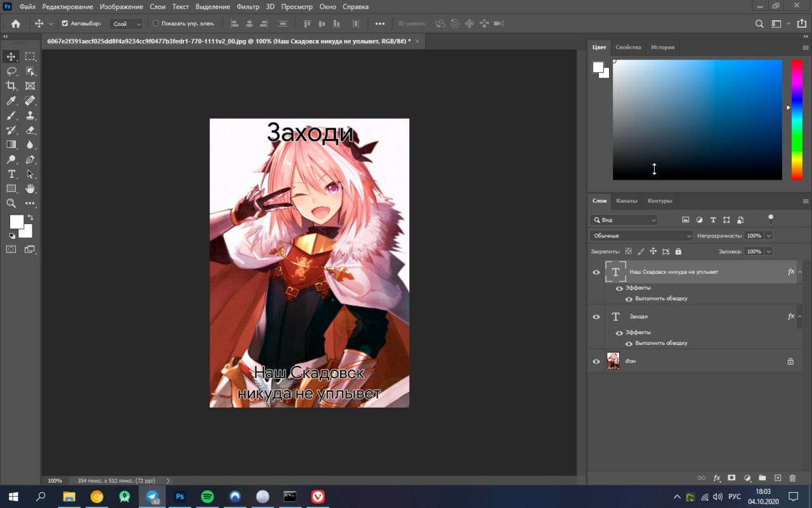
Task: Select the Zoom tool in toolbox
Action: tap(11, 203)
